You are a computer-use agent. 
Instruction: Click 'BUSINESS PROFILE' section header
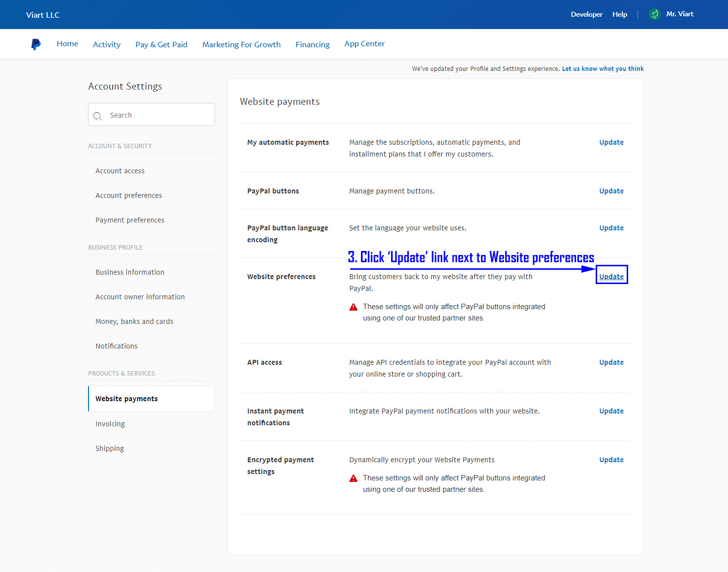pos(115,248)
